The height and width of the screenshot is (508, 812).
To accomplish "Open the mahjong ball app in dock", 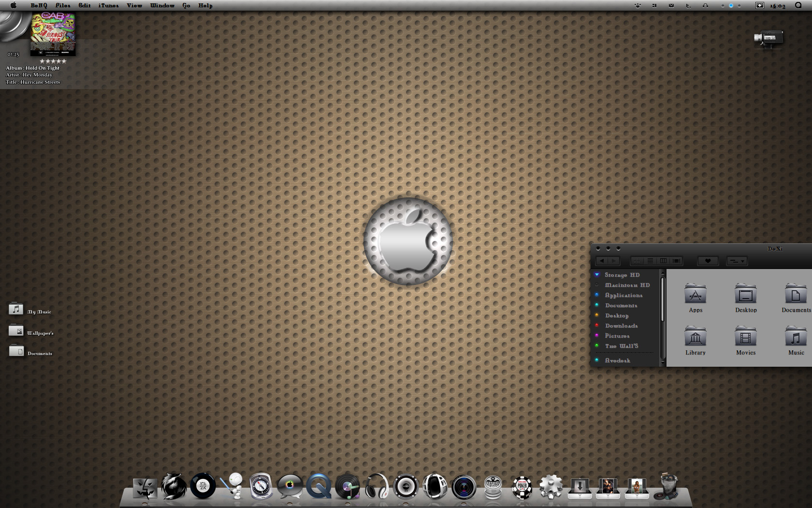I will [x=203, y=486].
